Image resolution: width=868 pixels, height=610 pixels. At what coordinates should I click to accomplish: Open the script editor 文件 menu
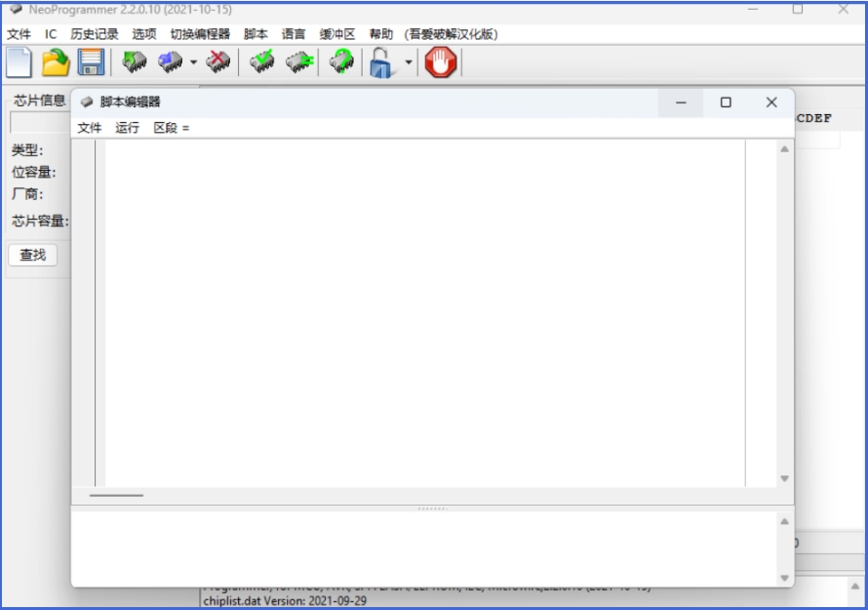point(89,128)
